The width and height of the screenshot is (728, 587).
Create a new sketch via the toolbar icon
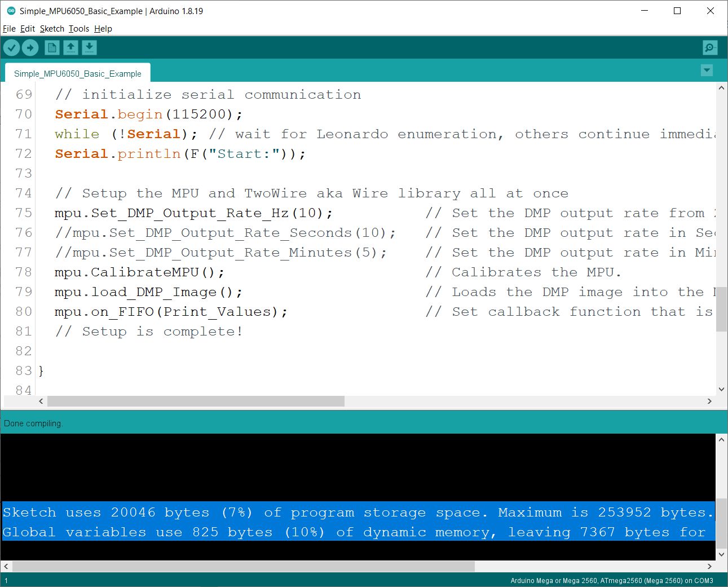click(x=51, y=47)
